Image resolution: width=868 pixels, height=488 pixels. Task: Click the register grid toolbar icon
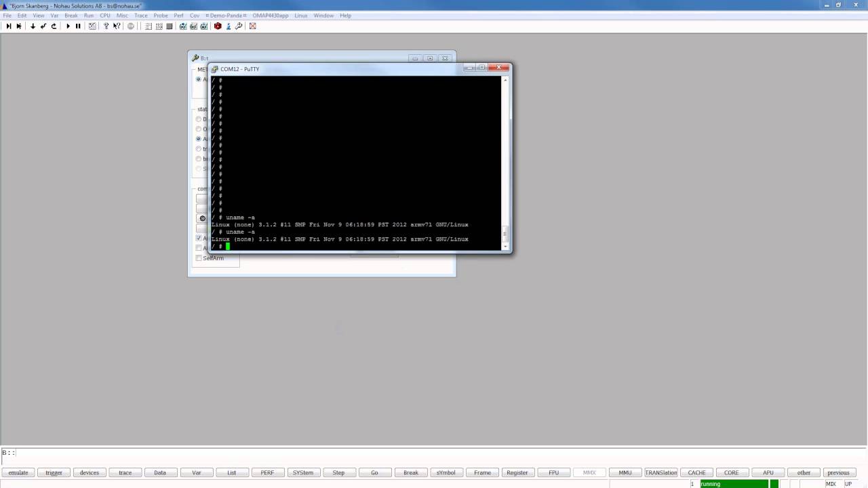tap(159, 26)
